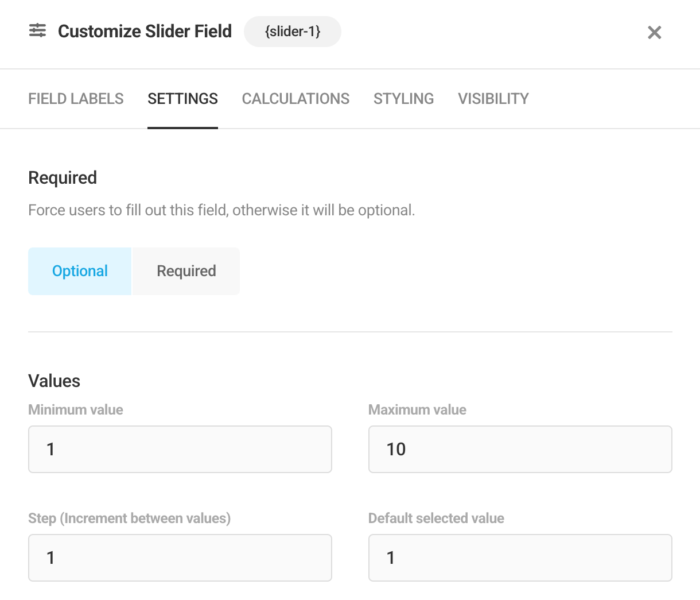Focus the Maximum value input
The image size is (700, 600).
pos(520,449)
